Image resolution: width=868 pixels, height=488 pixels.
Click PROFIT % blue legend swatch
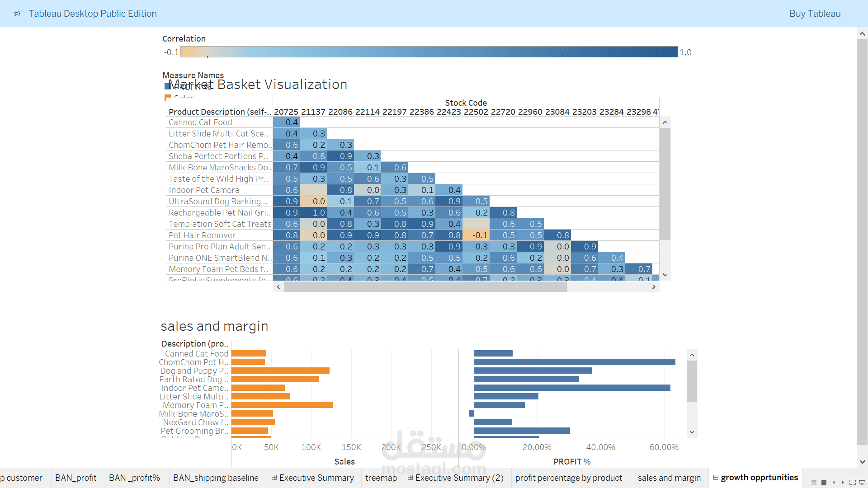[x=167, y=86]
